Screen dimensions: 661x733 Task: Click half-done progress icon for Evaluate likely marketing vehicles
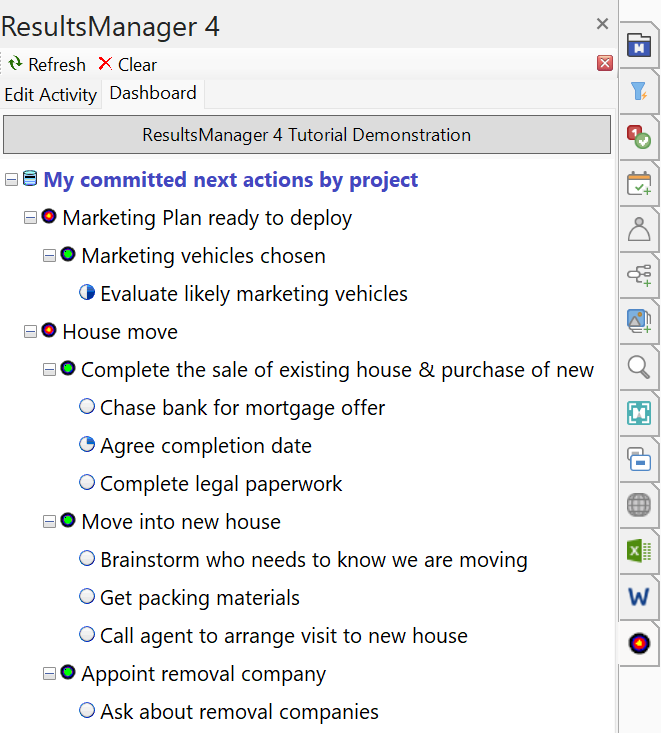(x=87, y=292)
